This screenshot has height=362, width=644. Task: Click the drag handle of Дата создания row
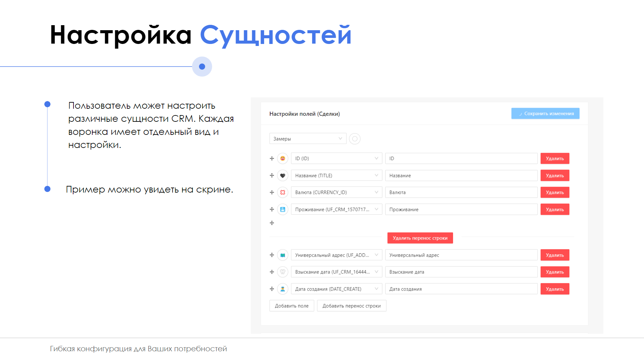click(x=272, y=289)
